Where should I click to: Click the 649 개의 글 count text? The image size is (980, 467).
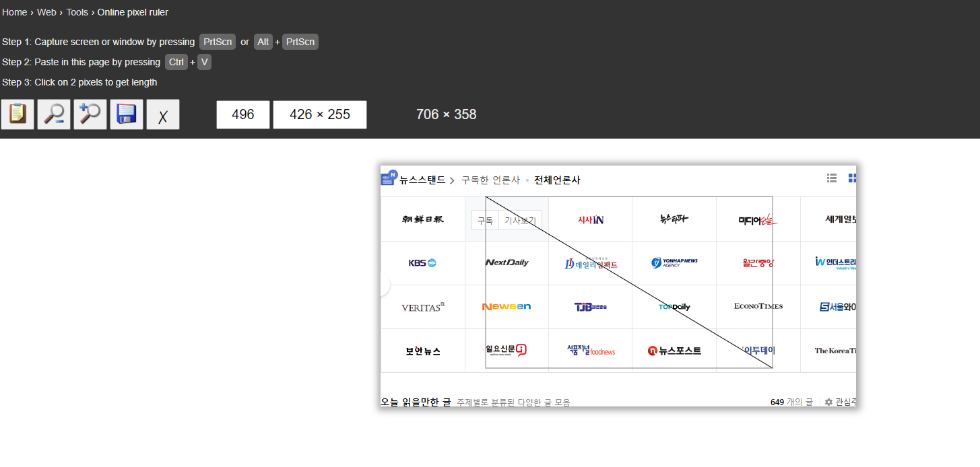(791, 402)
